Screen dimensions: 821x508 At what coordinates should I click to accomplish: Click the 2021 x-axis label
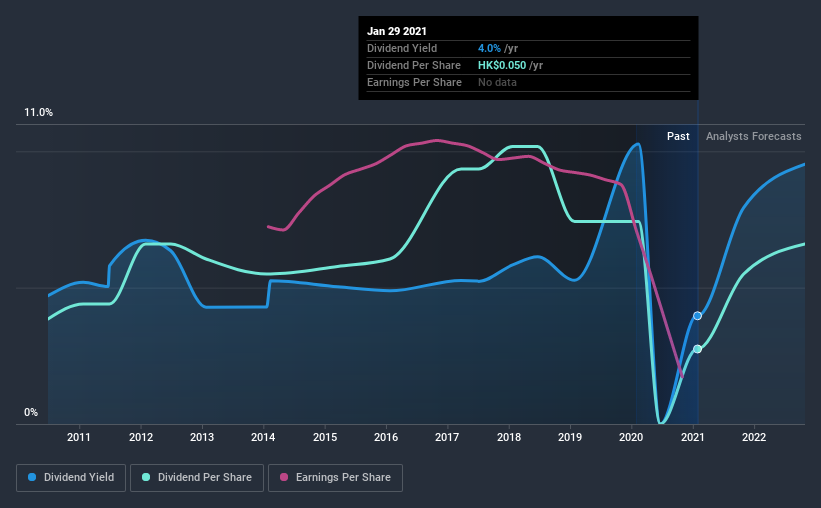693,437
